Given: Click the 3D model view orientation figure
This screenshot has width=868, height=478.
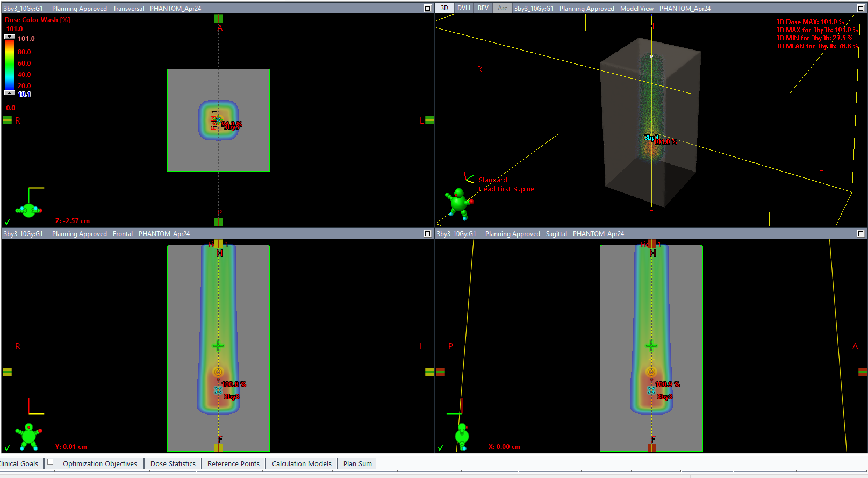Looking at the screenshot, I should pos(458,203).
